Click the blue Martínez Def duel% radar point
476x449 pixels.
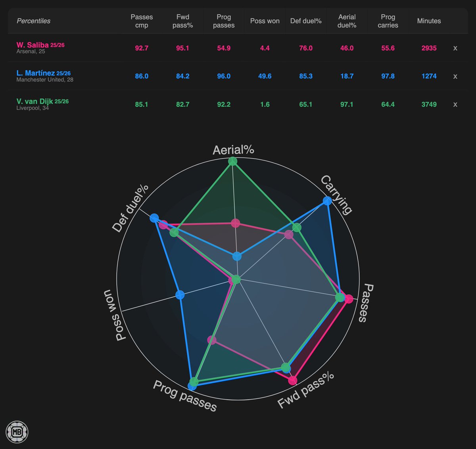coord(154,218)
